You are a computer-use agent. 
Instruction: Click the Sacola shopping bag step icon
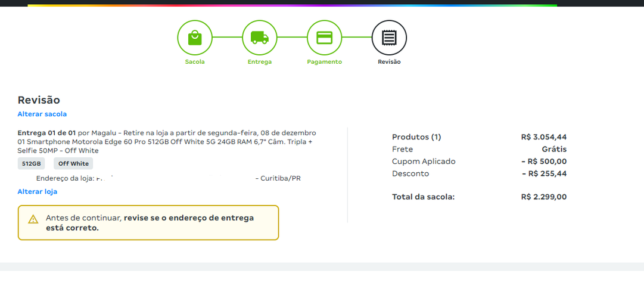(195, 38)
